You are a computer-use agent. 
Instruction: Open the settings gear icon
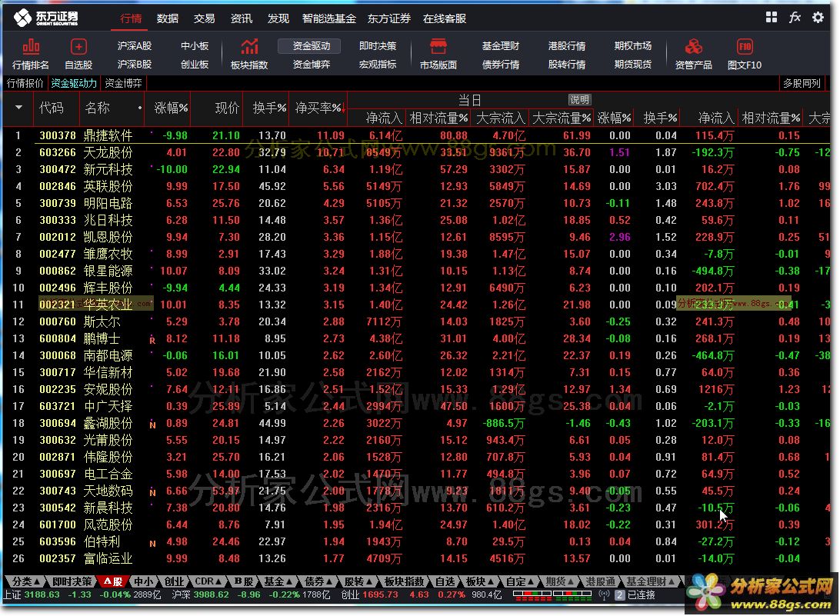click(x=818, y=17)
